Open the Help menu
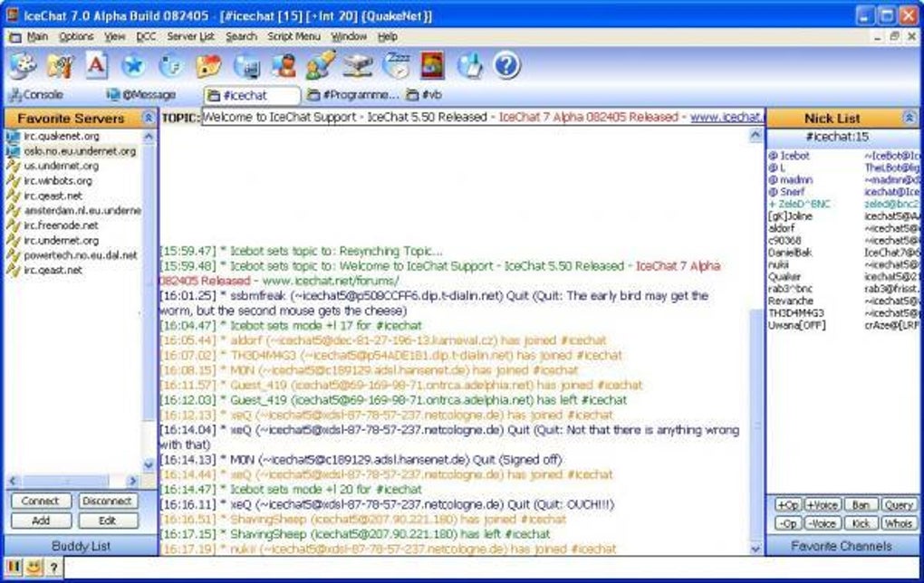 click(x=387, y=36)
